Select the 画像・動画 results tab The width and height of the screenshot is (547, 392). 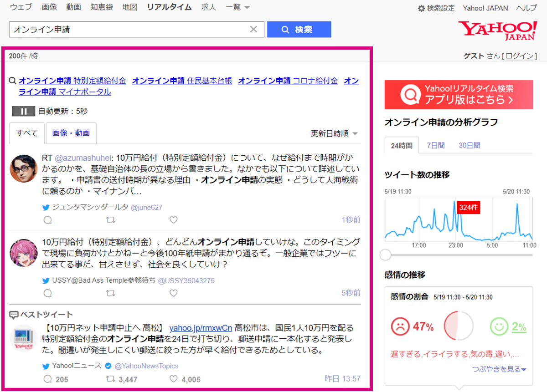pyautogui.click(x=71, y=133)
